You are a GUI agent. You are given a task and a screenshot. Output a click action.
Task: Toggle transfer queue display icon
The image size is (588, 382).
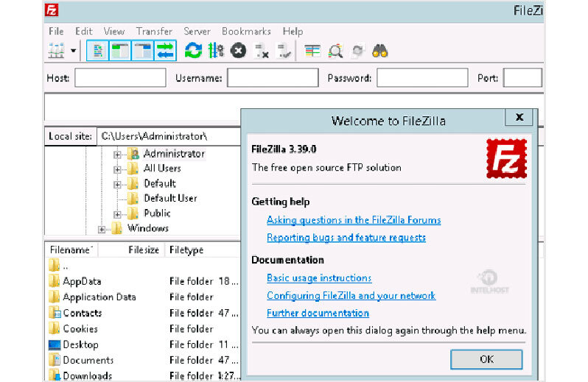165,51
